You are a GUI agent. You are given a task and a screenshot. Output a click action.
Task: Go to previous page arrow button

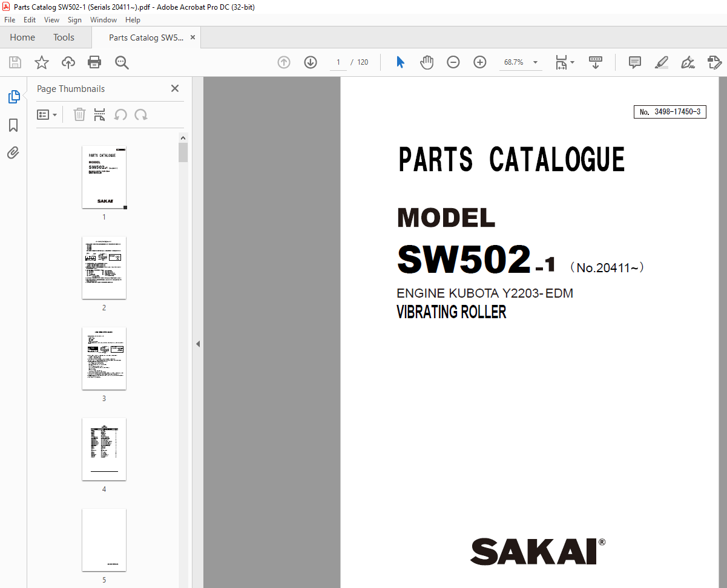point(284,62)
